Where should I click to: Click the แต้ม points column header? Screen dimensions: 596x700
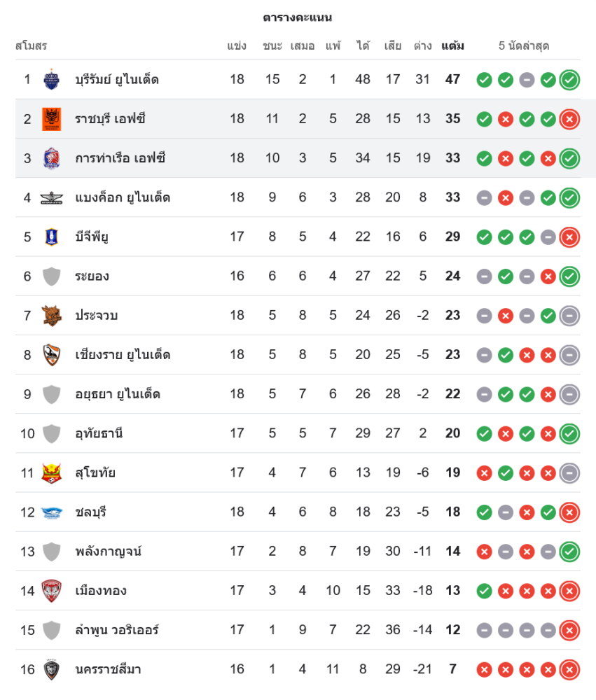[x=452, y=46]
